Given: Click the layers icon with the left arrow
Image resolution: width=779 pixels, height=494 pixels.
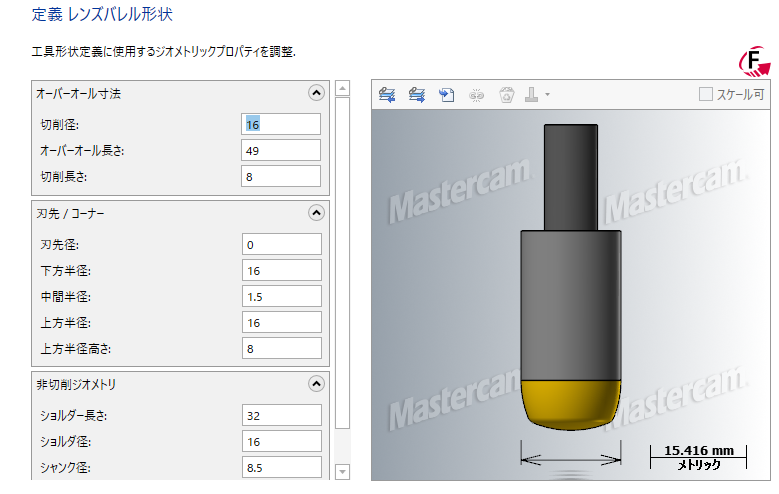Looking at the screenshot, I should (x=387, y=94).
